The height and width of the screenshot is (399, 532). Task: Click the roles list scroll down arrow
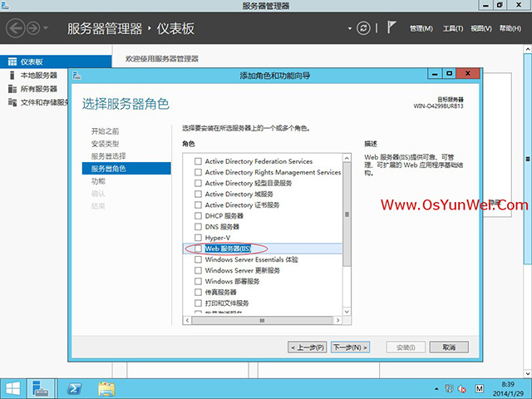click(347, 312)
